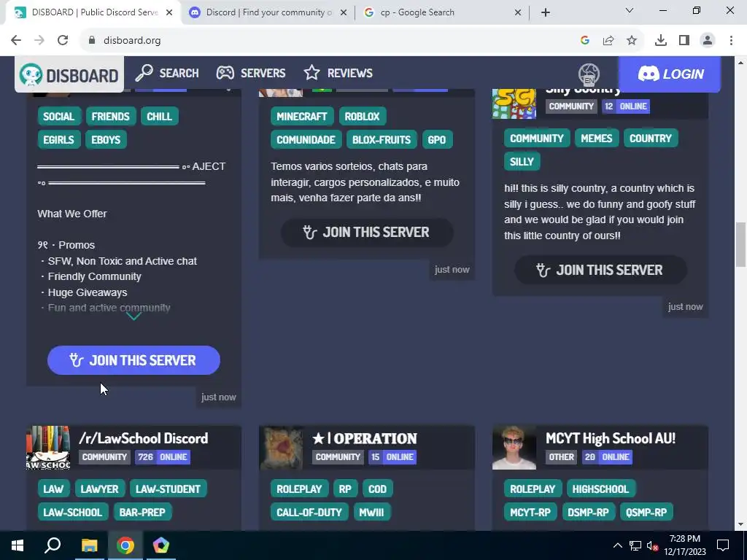
Task: Join the server under Temos varios sorteios
Action: coord(367,233)
